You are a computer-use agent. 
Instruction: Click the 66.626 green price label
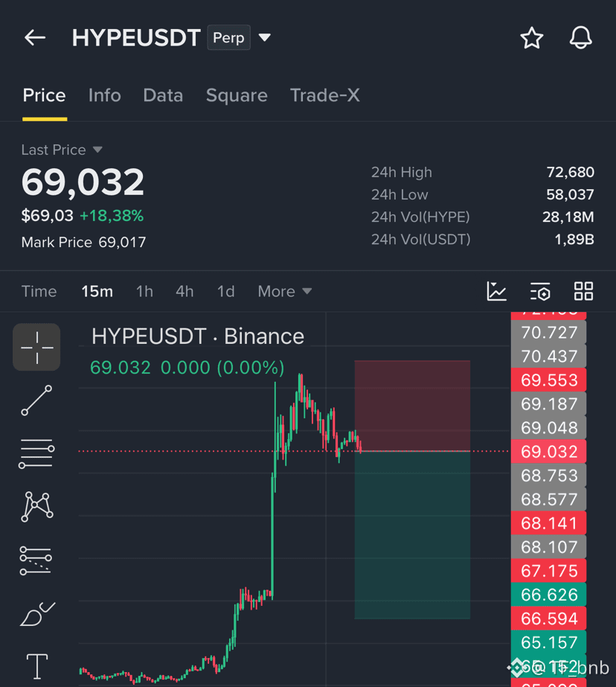[548, 595]
